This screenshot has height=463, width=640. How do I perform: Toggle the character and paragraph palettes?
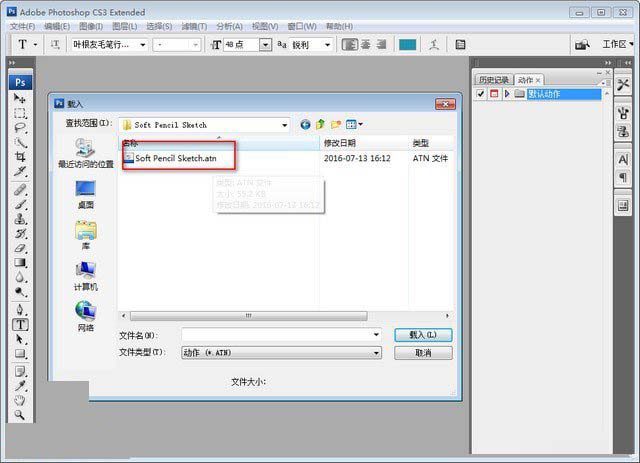[460, 44]
